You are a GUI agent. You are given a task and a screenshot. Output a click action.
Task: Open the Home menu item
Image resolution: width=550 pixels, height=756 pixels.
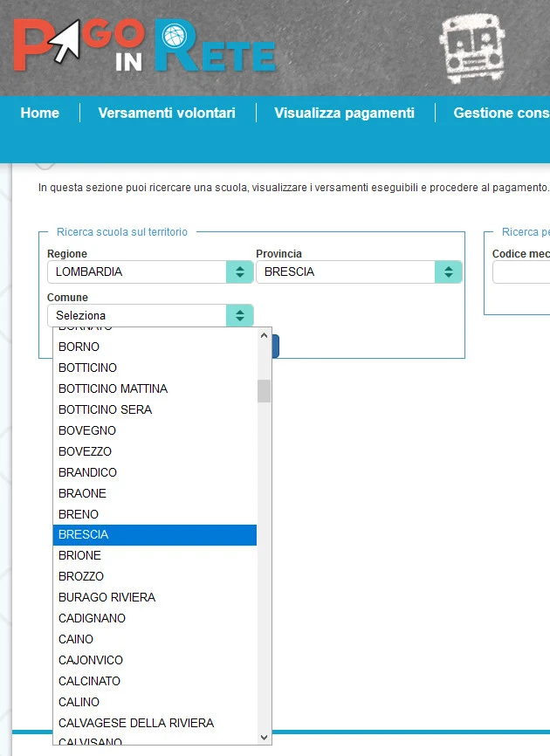coord(40,113)
